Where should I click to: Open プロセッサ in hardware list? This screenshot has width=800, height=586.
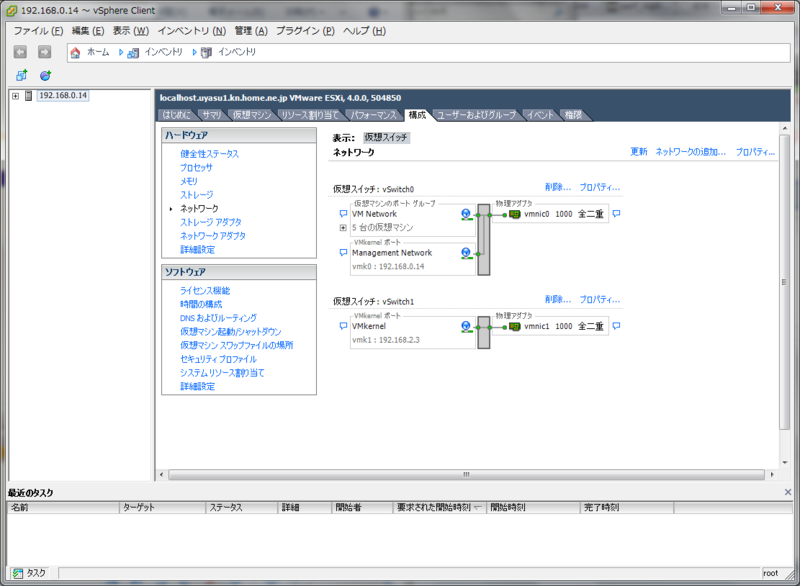click(196, 168)
